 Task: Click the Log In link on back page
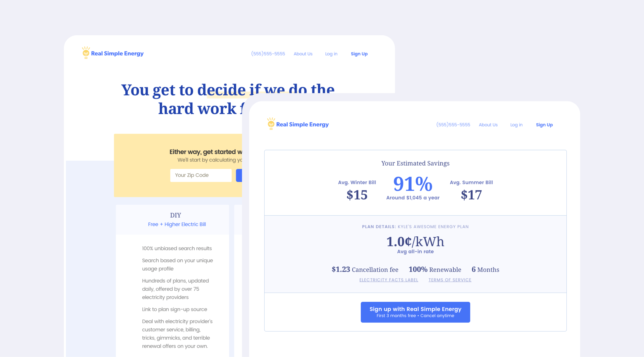[x=331, y=54]
